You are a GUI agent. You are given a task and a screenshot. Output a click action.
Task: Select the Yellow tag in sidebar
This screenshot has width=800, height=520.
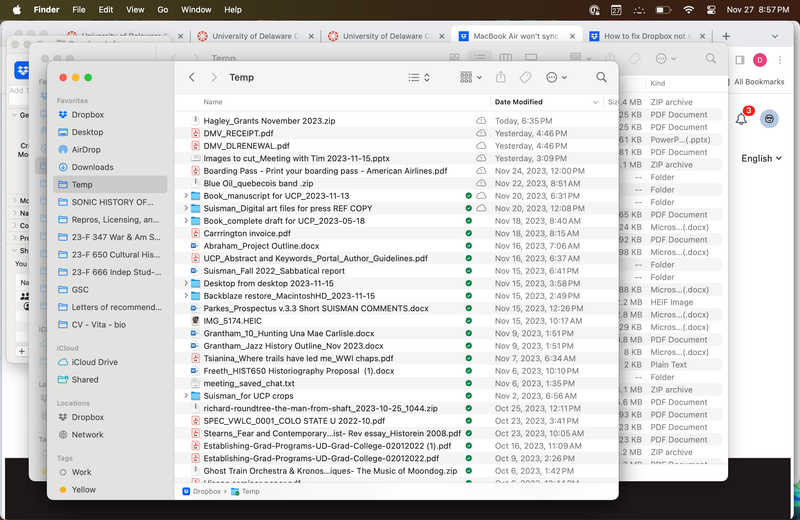84,490
